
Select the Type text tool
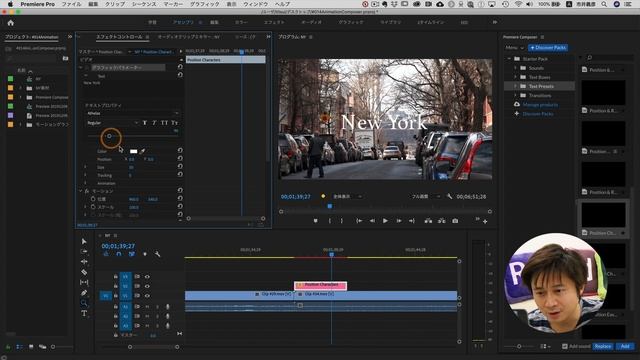pyautogui.click(x=84, y=313)
